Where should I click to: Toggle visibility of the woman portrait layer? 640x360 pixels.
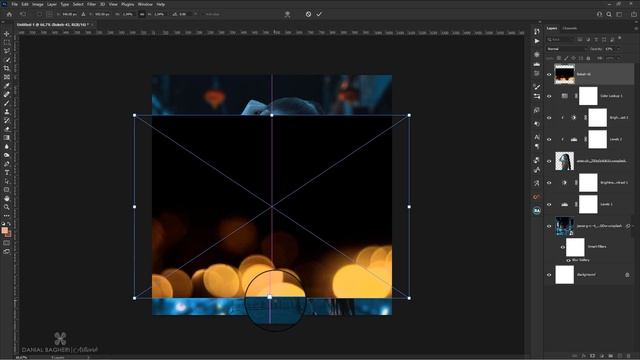[549, 161]
